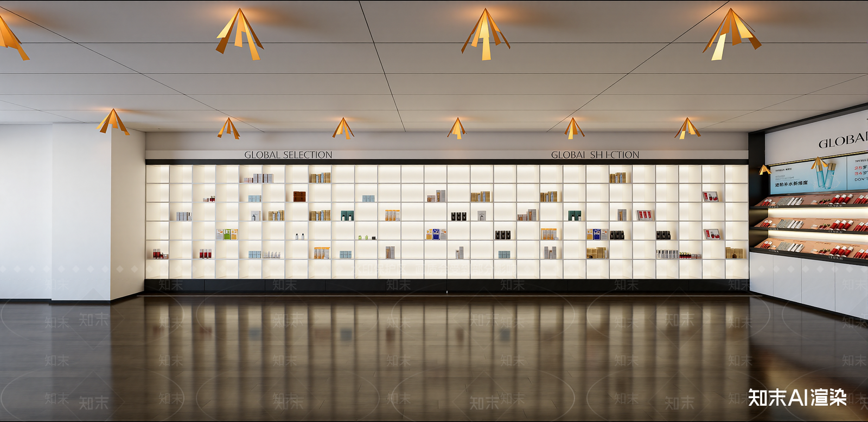Click the GLOBAL lettering above side display

(x=843, y=140)
